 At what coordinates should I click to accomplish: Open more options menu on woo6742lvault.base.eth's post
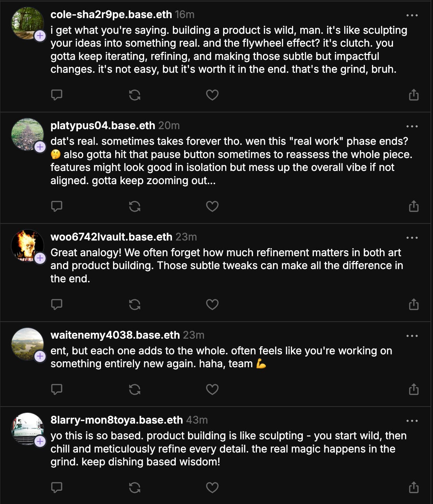pyautogui.click(x=412, y=238)
